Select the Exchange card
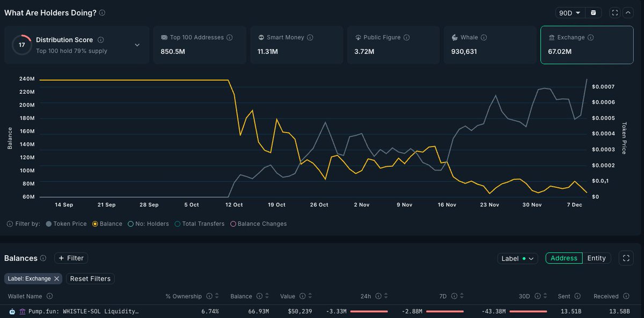Image resolution: width=644 pixels, height=318 pixels. point(587,45)
